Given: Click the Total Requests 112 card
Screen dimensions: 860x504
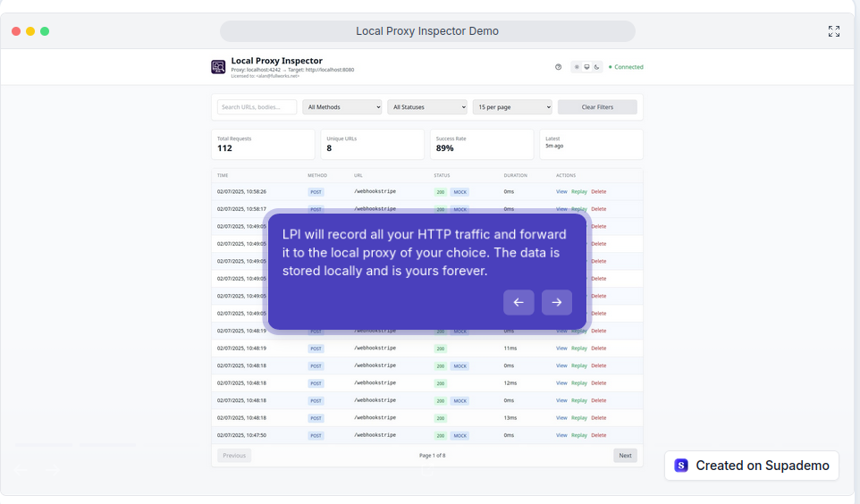Looking at the screenshot, I should (263, 144).
